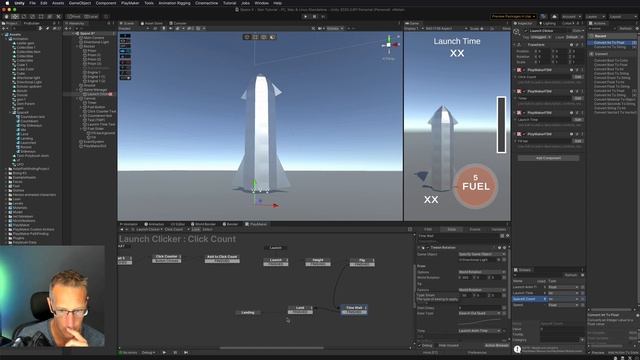Click the Step frame button in toolbar

click(x=323, y=17)
